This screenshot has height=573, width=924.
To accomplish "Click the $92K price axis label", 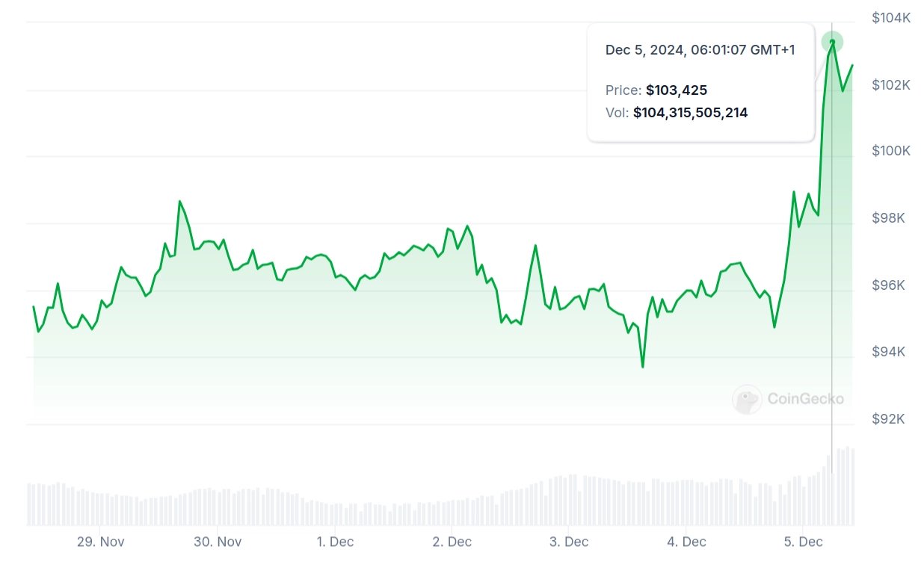I will 889,419.
